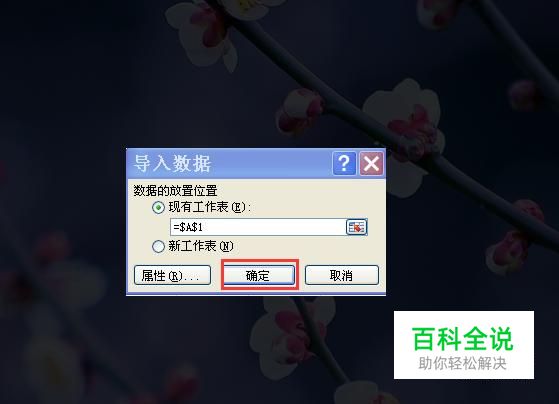This screenshot has height=404, width=559.
Task: Click the green 百科全说 logo text
Action: pyautogui.click(x=463, y=339)
